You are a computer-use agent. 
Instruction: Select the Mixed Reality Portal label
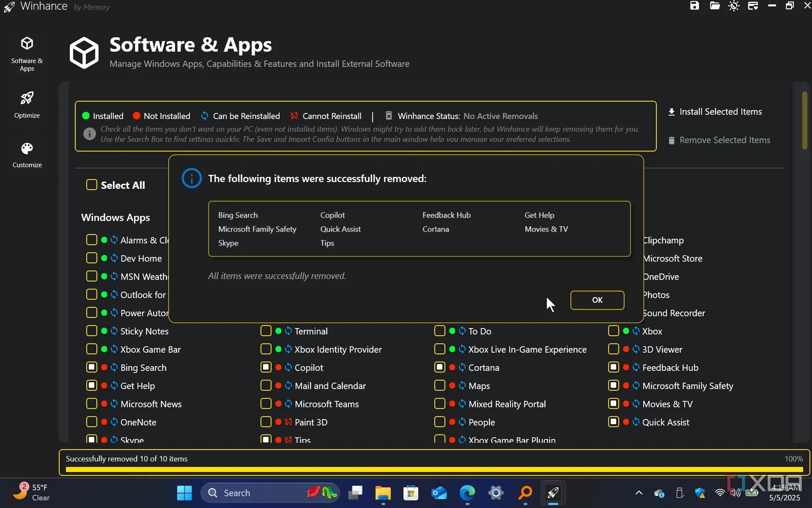(x=507, y=404)
